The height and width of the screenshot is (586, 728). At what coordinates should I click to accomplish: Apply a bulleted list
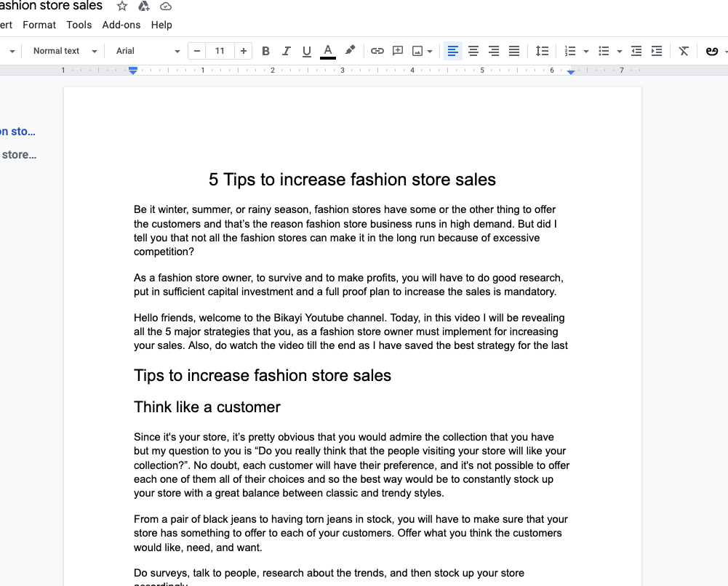(x=604, y=51)
